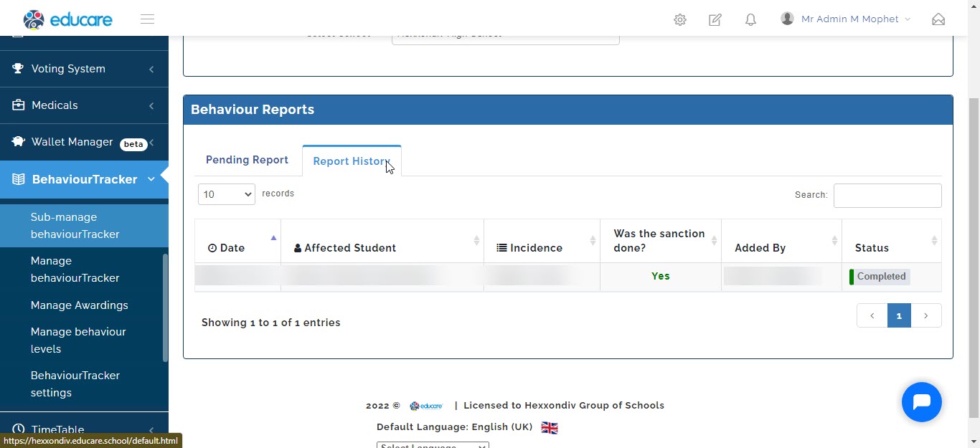980x448 pixels.
Task: Go to previous page of results
Action: [872, 315]
